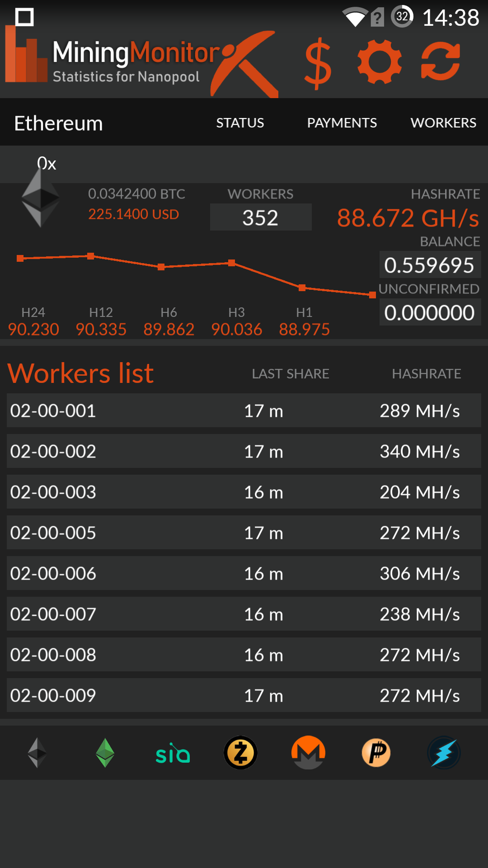Tap the 88.672 GH/s hashrate value
This screenshot has width=488, height=868.
click(408, 218)
